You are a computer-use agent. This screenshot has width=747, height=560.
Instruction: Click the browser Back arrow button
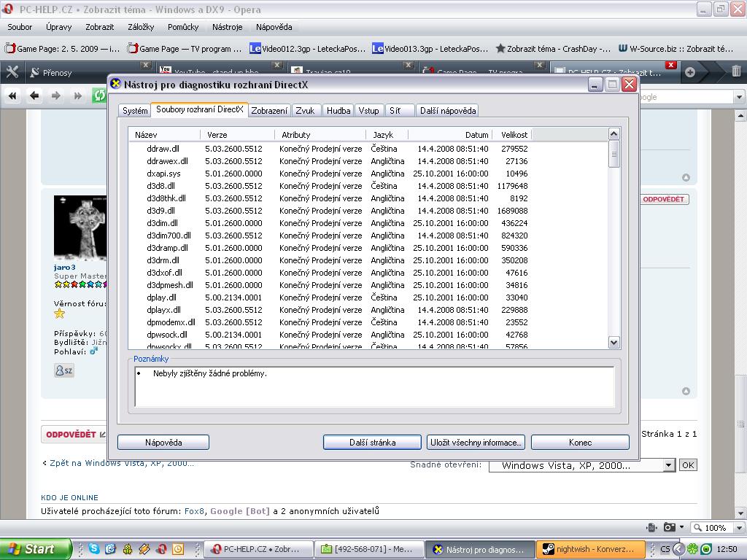click(34, 96)
